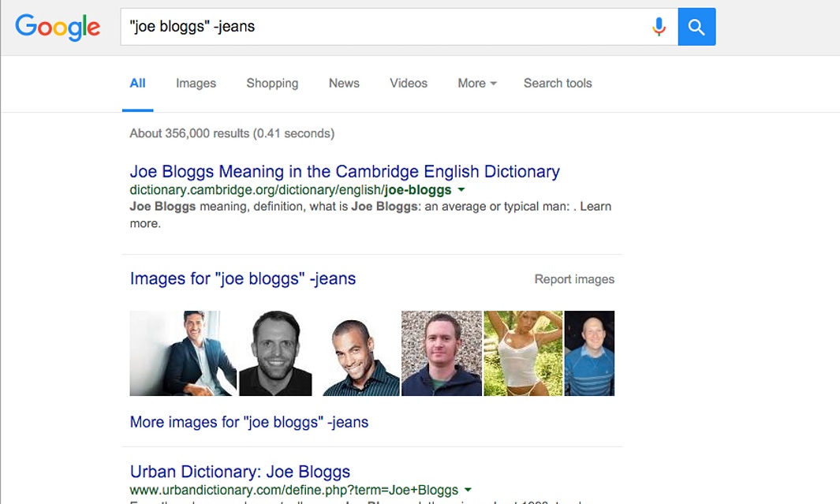
Task: Open the News tab
Action: (344, 83)
